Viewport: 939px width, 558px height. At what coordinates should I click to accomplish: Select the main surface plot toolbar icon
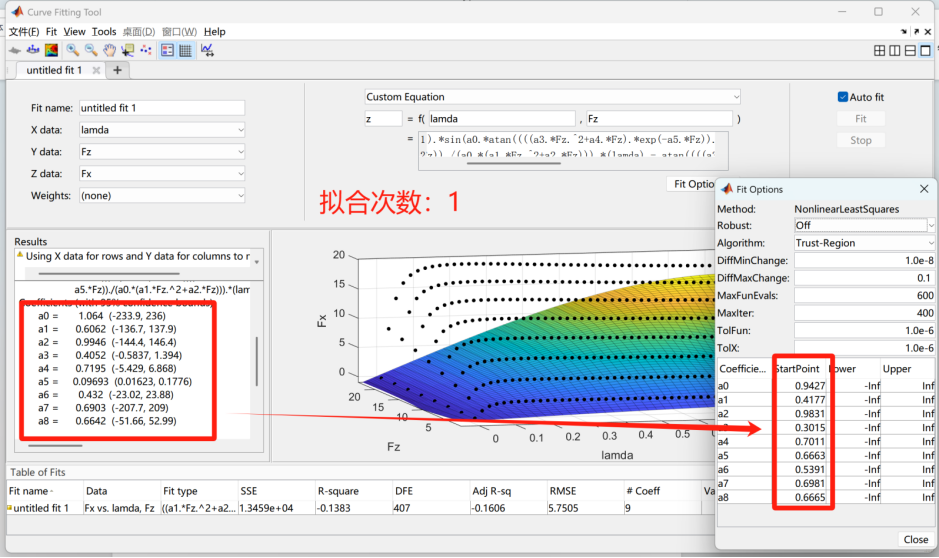(14, 50)
